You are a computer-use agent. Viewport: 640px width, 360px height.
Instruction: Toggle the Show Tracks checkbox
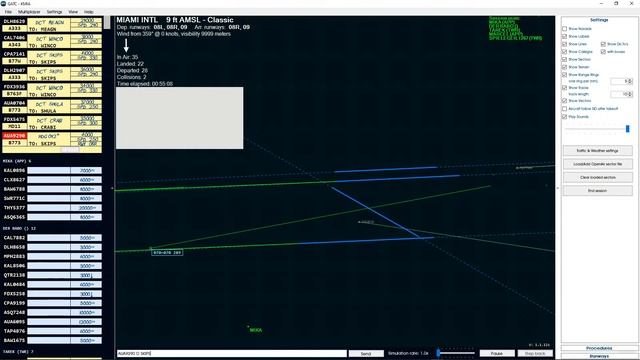click(x=564, y=88)
